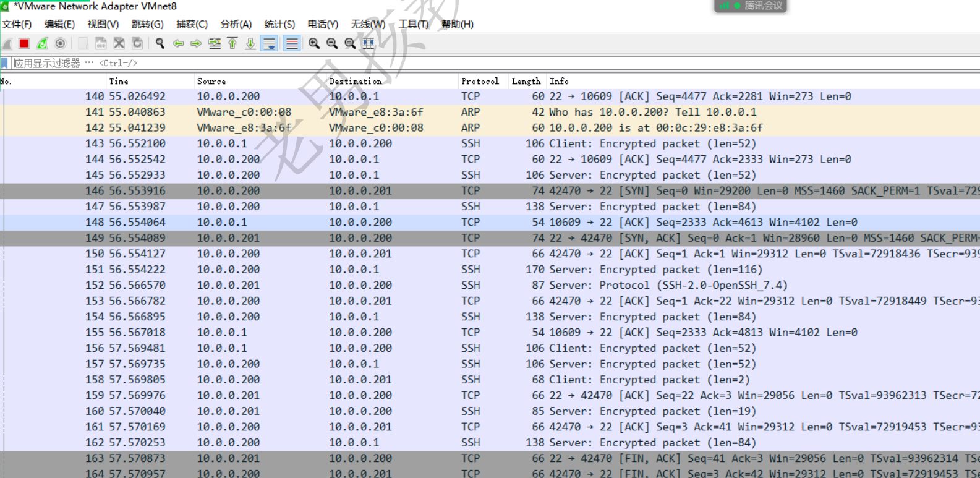
Task: Open capture options gear icon
Action: point(60,43)
